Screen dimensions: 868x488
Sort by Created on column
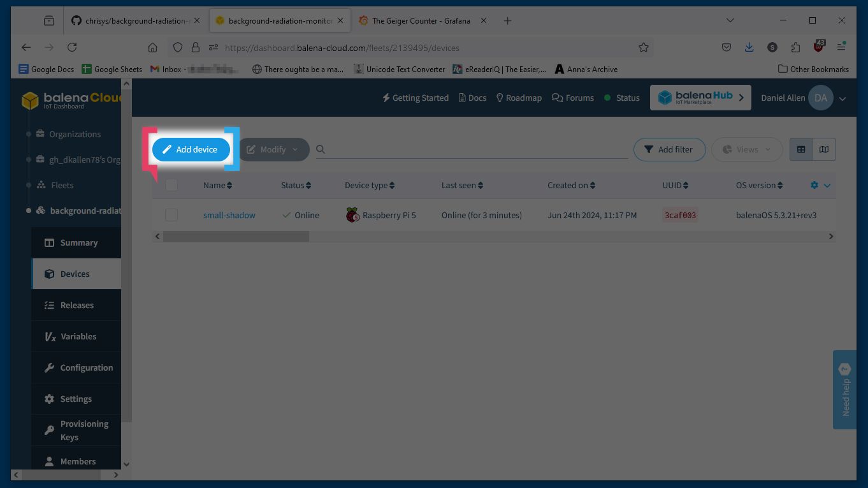tap(571, 185)
